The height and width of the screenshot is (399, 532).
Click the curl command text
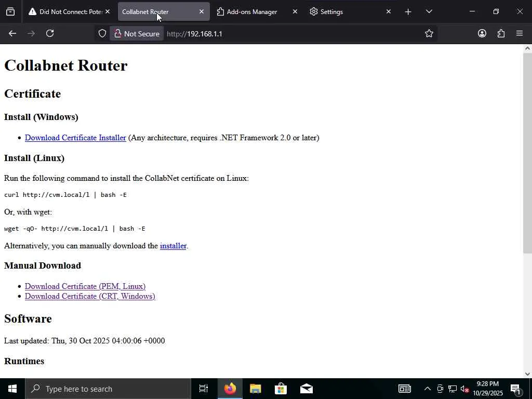pyautogui.click(x=65, y=195)
